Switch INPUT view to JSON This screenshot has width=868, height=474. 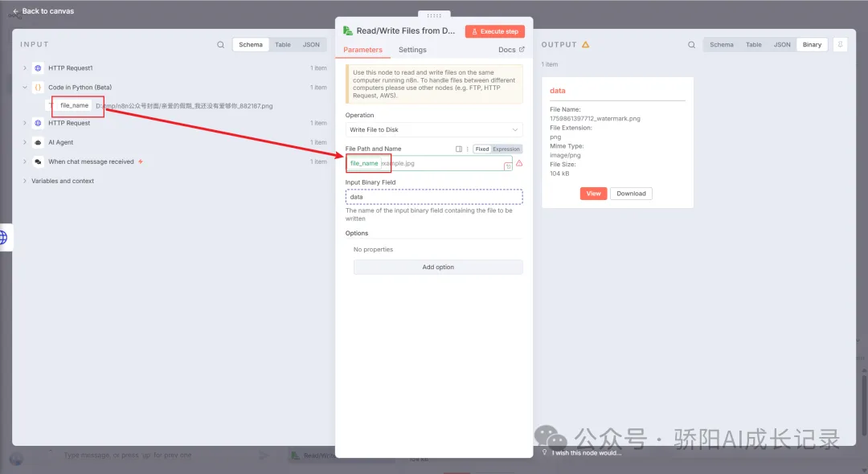point(311,45)
